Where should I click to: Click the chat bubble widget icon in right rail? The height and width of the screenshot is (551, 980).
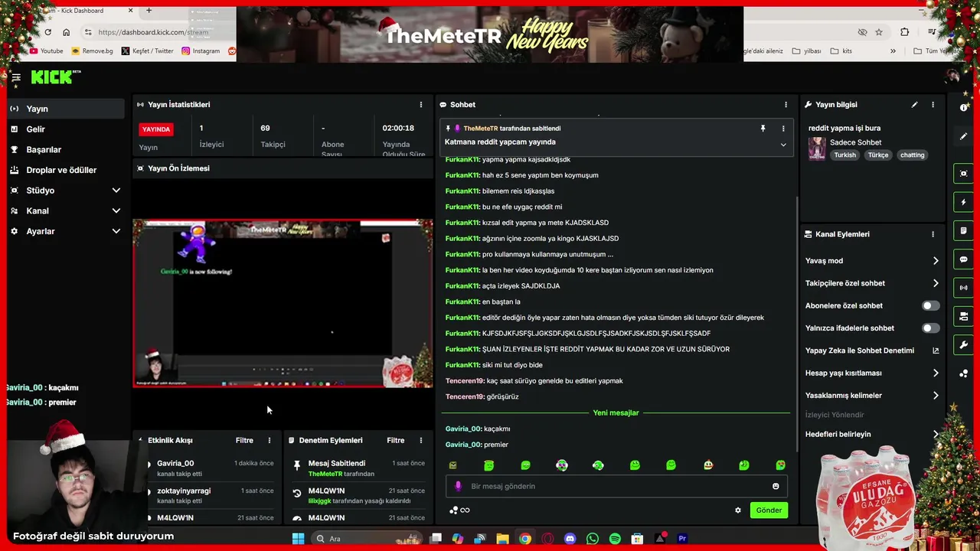tap(964, 259)
